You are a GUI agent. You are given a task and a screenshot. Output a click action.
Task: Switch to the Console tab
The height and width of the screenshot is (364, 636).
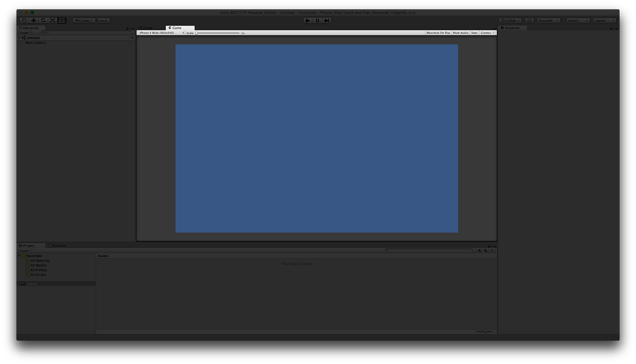pyautogui.click(x=58, y=245)
